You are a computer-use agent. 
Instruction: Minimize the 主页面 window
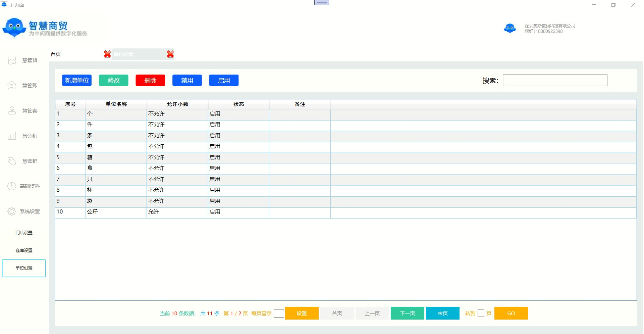tap(594, 5)
